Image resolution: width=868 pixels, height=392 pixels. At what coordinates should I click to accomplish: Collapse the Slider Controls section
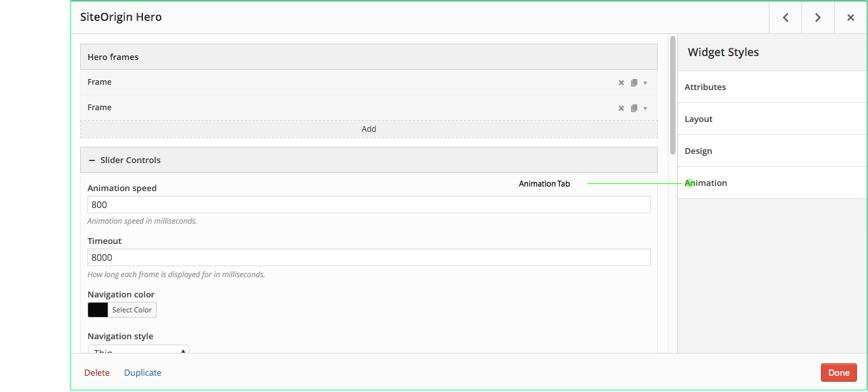369,160
